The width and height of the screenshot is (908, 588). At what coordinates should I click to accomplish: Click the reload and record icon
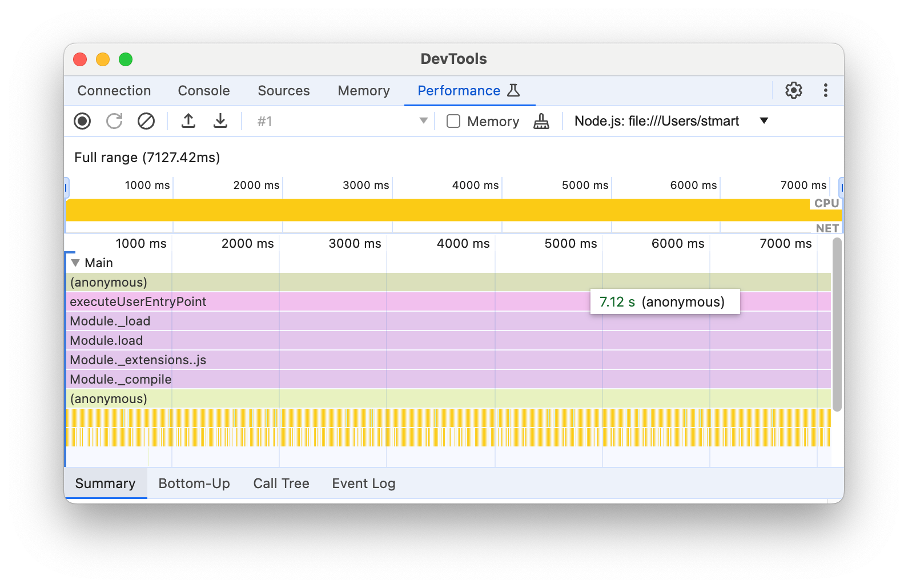[x=114, y=121]
